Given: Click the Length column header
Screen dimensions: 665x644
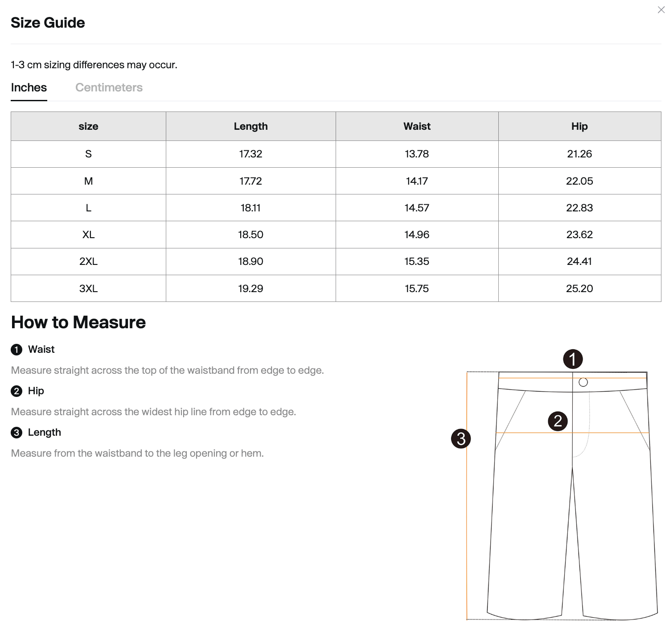Looking at the screenshot, I should click(x=250, y=126).
